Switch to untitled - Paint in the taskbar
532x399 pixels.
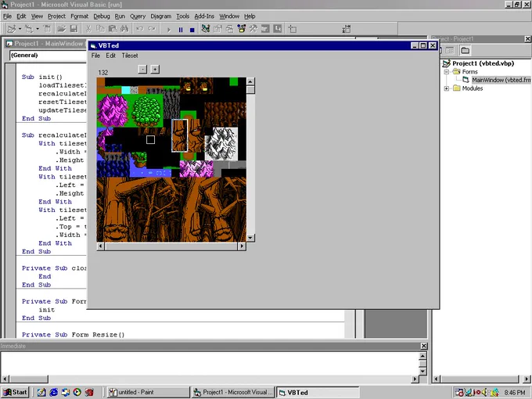click(148, 392)
